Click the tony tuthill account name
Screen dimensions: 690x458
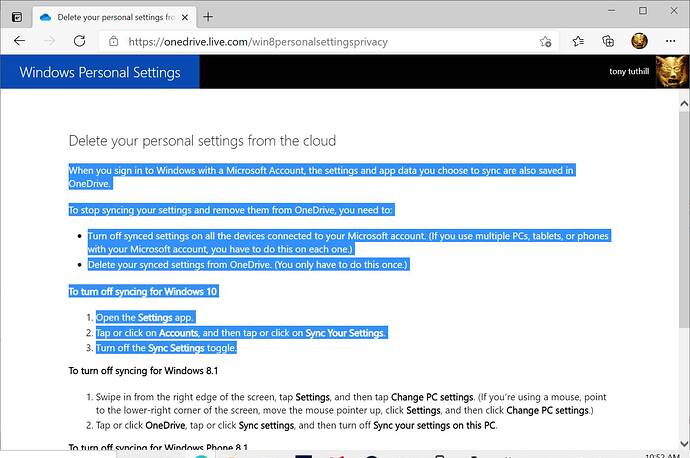point(629,71)
